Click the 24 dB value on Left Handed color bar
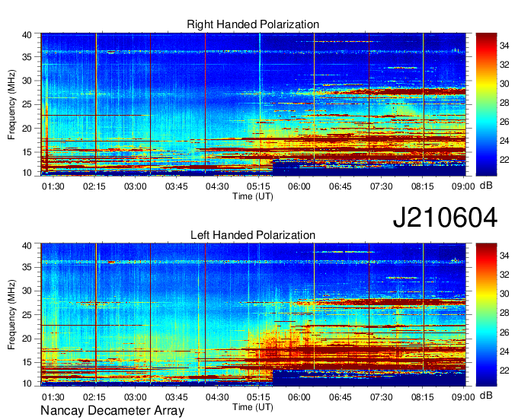The height and width of the screenshot is (420, 518). [x=504, y=352]
